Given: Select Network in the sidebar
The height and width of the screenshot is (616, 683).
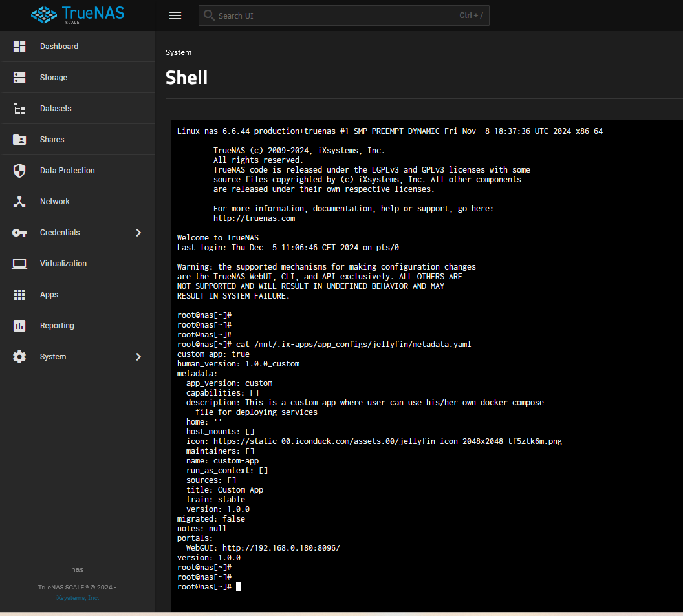Looking at the screenshot, I should click(x=55, y=202).
